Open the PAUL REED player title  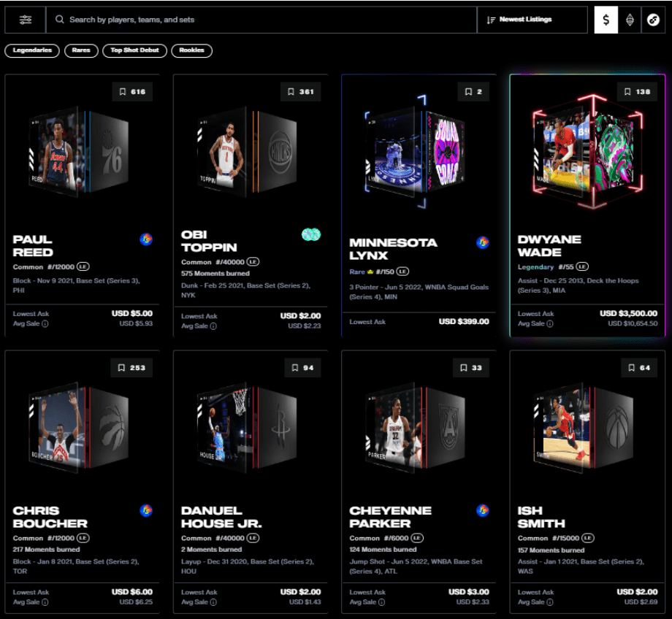pyautogui.click(x=33, y=246)
